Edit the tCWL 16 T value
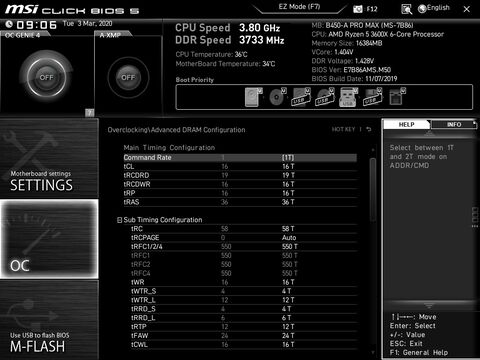480x360 pixels. pos(288,345)
